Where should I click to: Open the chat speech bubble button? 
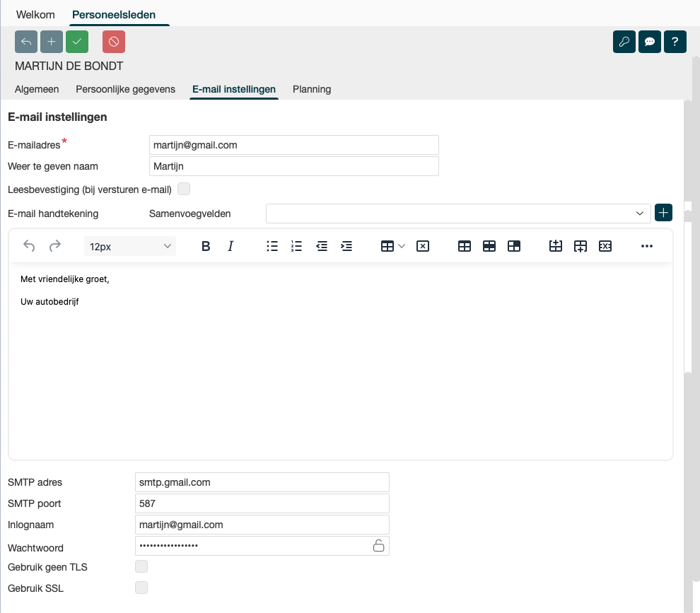[x=650, y=42]
